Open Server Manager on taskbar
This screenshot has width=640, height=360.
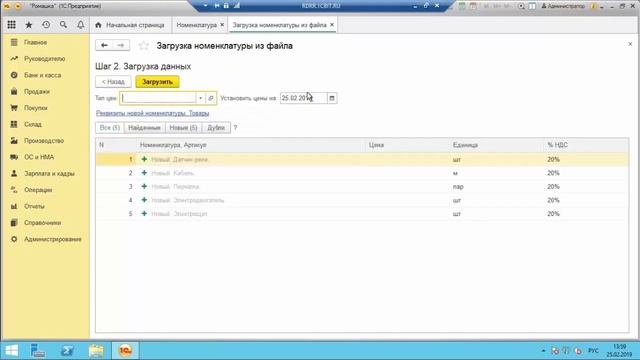38,351
